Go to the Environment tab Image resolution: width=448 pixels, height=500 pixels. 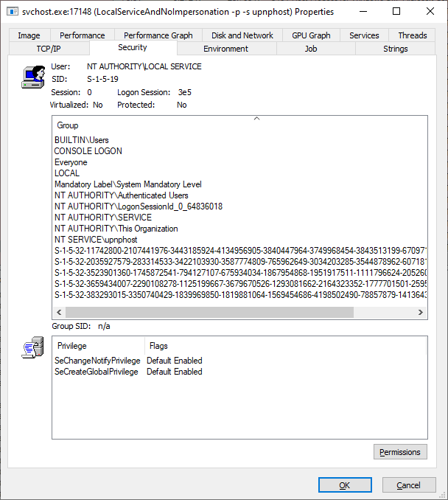(225, 49)
